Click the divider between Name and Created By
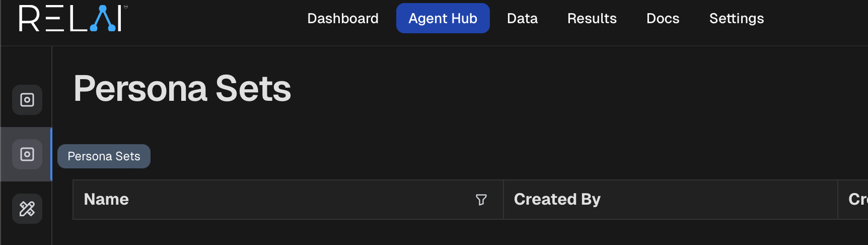Image resolution: width=868 pixels, height=245 pixels. pos(503,200)
